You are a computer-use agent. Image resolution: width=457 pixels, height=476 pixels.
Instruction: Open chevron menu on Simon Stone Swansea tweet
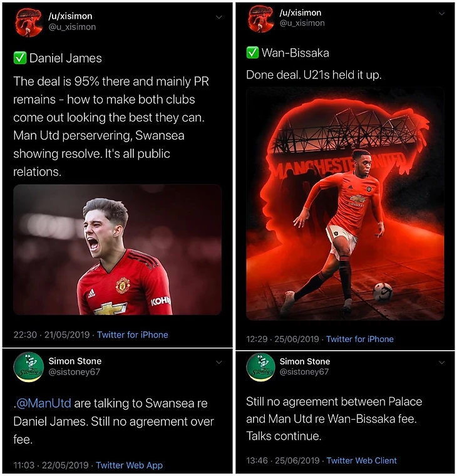(218, 362)
